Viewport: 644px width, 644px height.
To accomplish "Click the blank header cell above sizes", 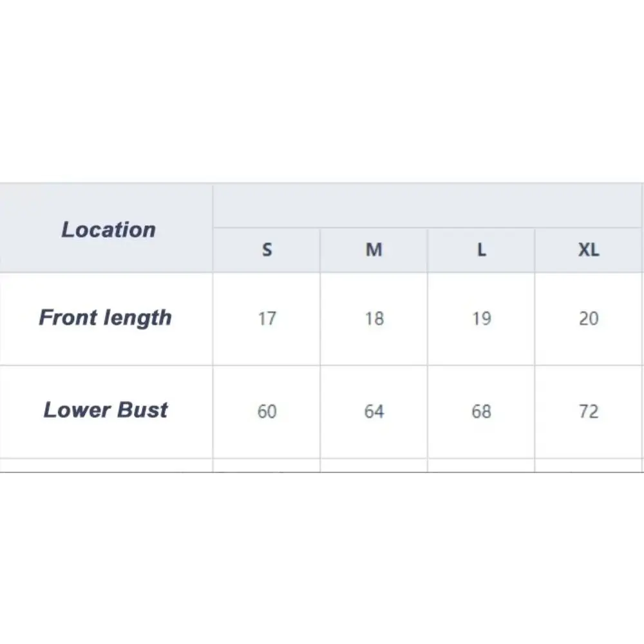I will click(428, 206).
